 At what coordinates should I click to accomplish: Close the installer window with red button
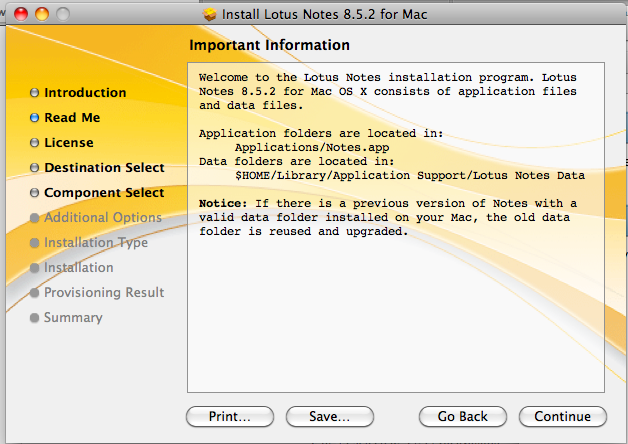pyautogui.click(x=21, y=14)
